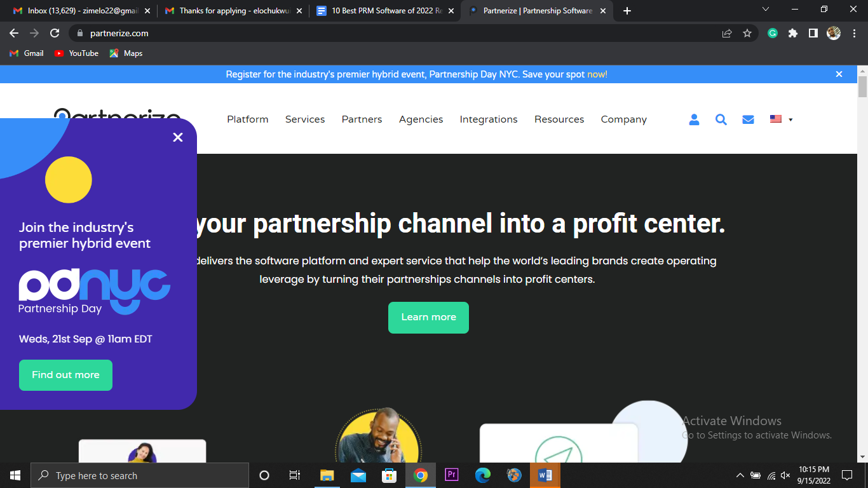
Task: Open the Chrome three-dot menu
Action: 853,33
